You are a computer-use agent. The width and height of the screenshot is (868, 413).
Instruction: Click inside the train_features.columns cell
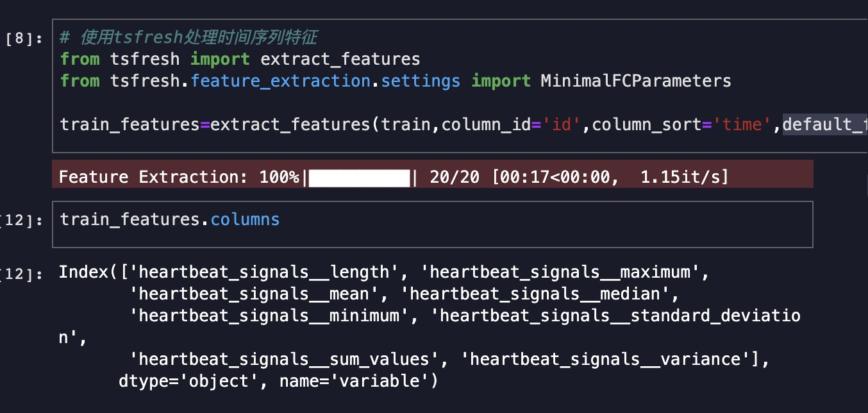(432, 224)
